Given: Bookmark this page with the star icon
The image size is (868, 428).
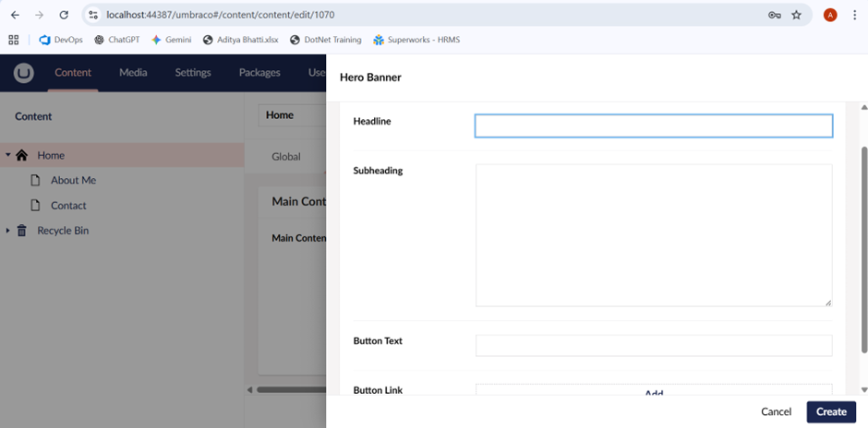Looking at the screenshot, I should (796, 15).
